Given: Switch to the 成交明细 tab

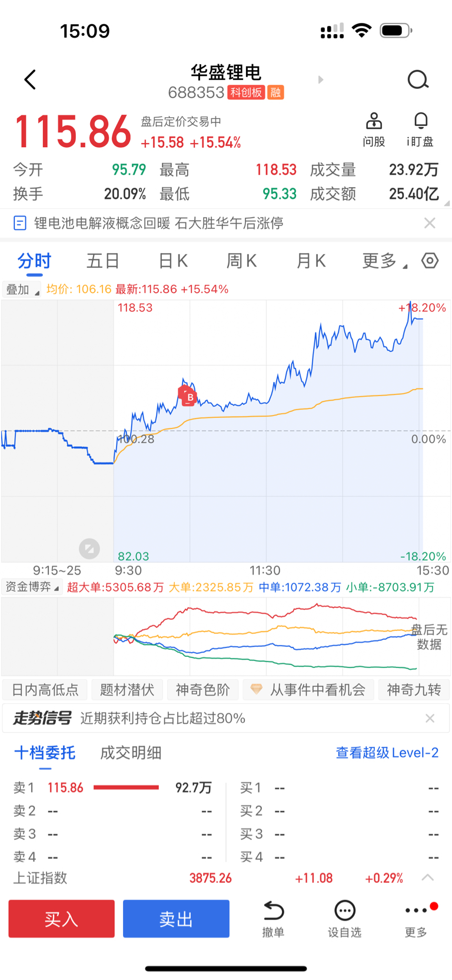Looking at the screenshot, I should (131, 753).
